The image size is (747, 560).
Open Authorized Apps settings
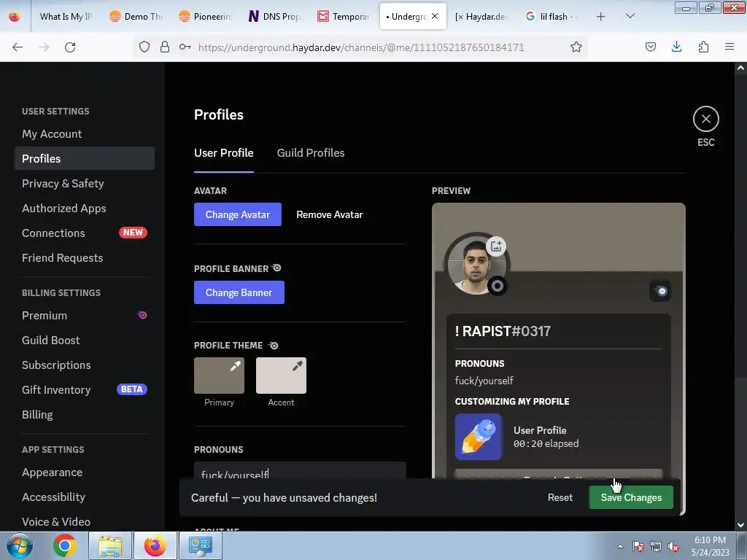click(x=85, y=208)
